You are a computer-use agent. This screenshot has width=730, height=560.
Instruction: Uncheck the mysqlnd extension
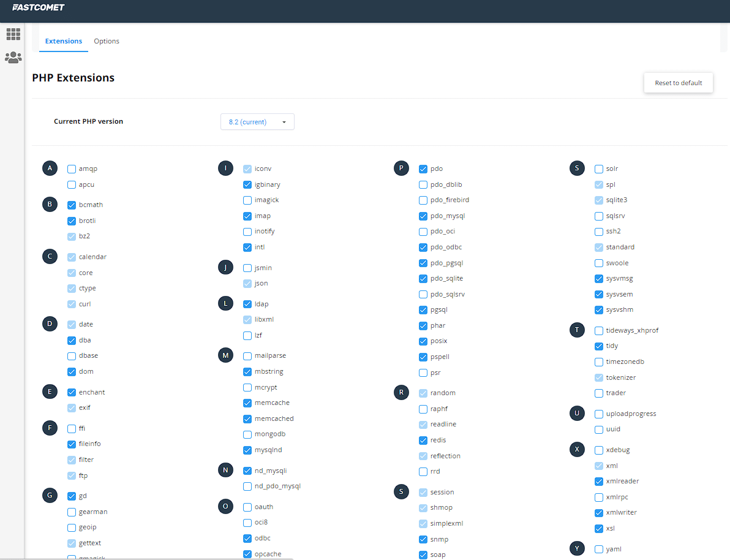(x=247, y=450)
